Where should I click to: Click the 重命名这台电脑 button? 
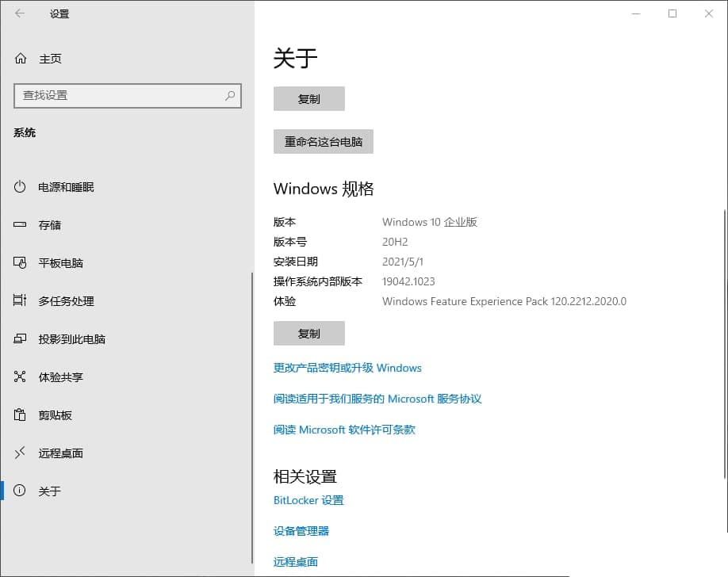323,142
